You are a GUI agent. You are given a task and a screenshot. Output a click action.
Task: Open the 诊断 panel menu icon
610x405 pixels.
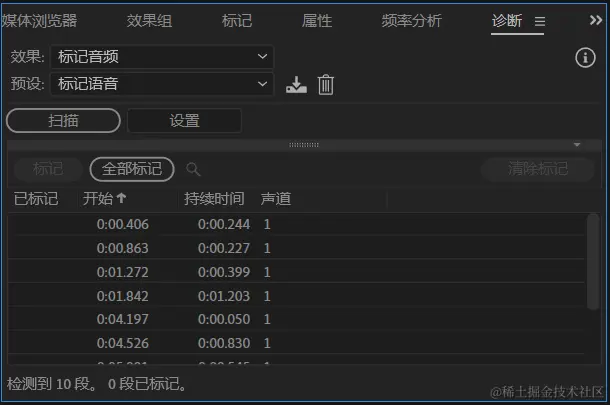(540, 21)
